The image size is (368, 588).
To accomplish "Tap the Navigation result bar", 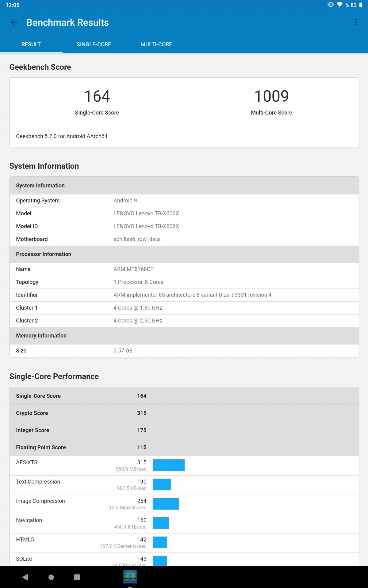I will coord(161,523).
